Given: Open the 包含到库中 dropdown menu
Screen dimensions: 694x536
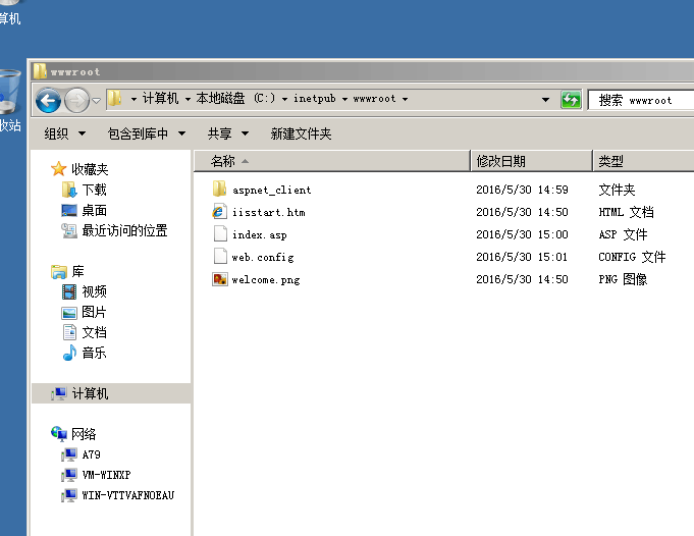Looking at the screenshot, I should pos(146,133).
